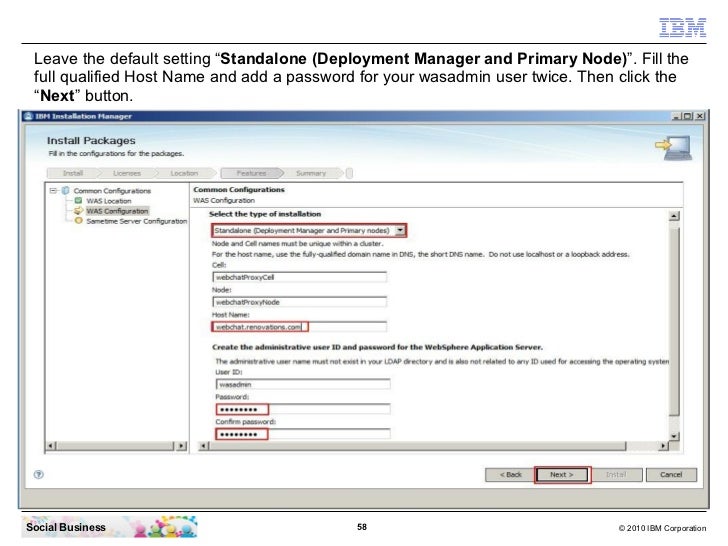Screen dimensions: 728x546
Task: Click the config panel horizontal scroll left arrow
Action: [x=203, y=446]
